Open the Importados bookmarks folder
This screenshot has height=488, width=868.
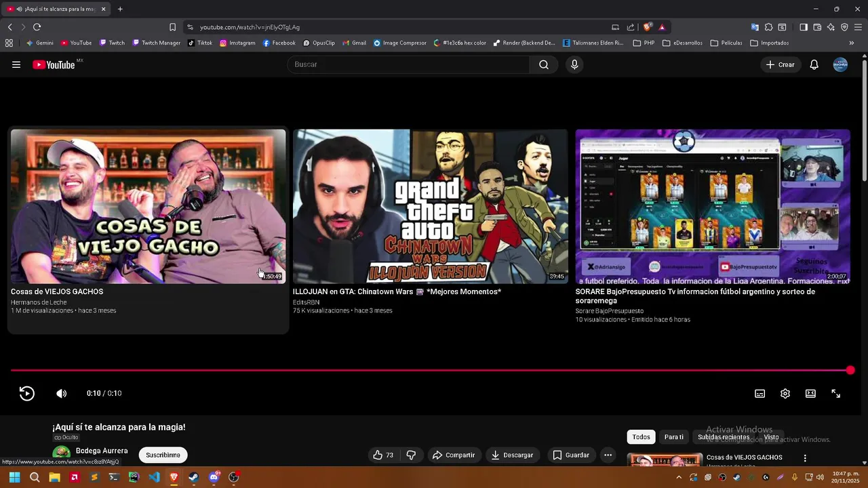[769, 43]
